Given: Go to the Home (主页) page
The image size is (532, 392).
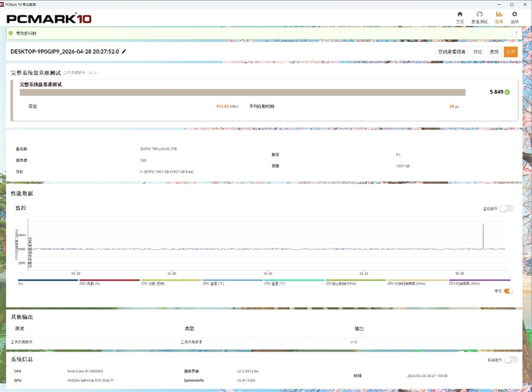Looking at the screenshot, I should 460,17.
